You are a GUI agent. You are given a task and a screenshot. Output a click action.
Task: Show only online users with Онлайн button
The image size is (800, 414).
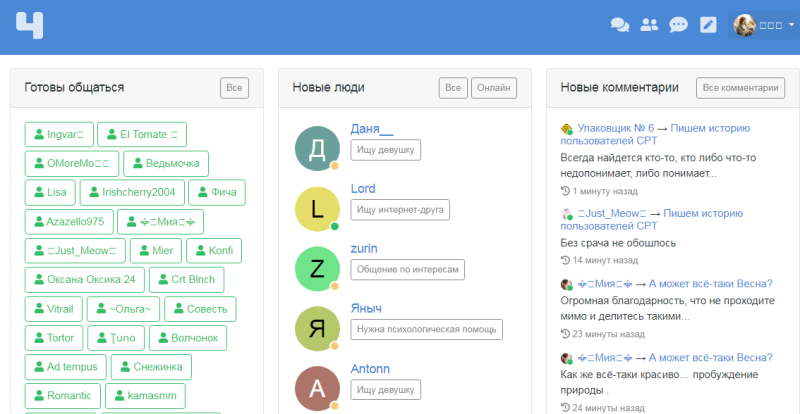[x=494, y=88]
